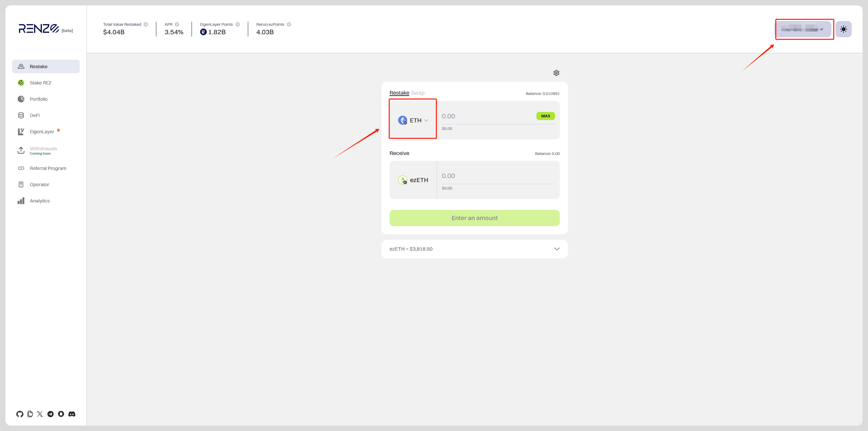Open the Telegram icon link in the sidebar footer

coord(51,414)
